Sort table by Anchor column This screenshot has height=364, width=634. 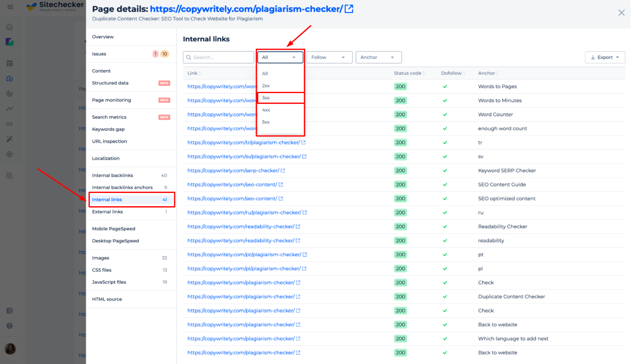pos(488,73)
